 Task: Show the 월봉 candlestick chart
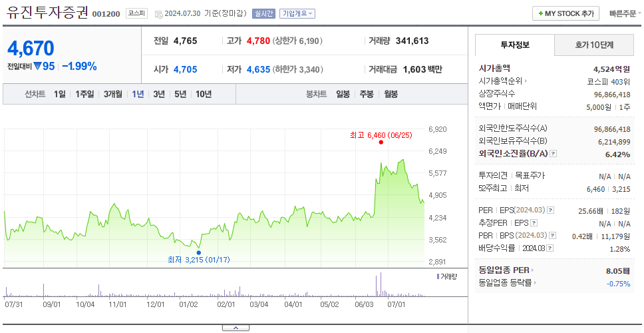[x=391, y=94]
